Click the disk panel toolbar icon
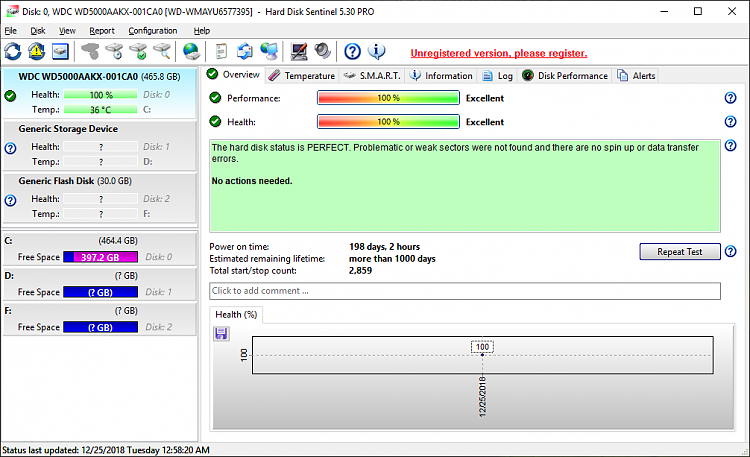 coord(60,51)
